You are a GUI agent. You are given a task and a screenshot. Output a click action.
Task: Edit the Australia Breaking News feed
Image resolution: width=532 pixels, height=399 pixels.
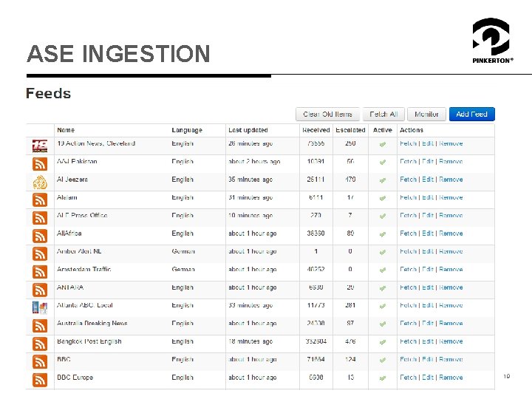point(428,324)
